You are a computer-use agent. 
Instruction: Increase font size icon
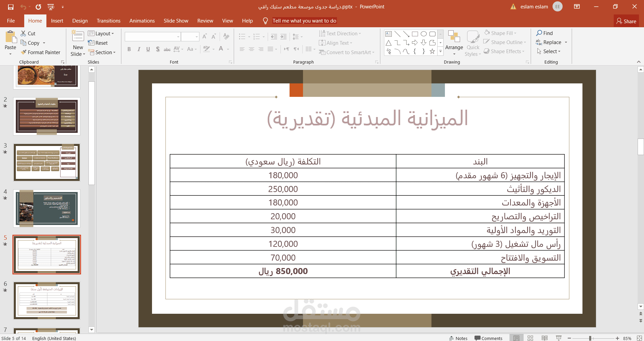(x=204, y=37)
